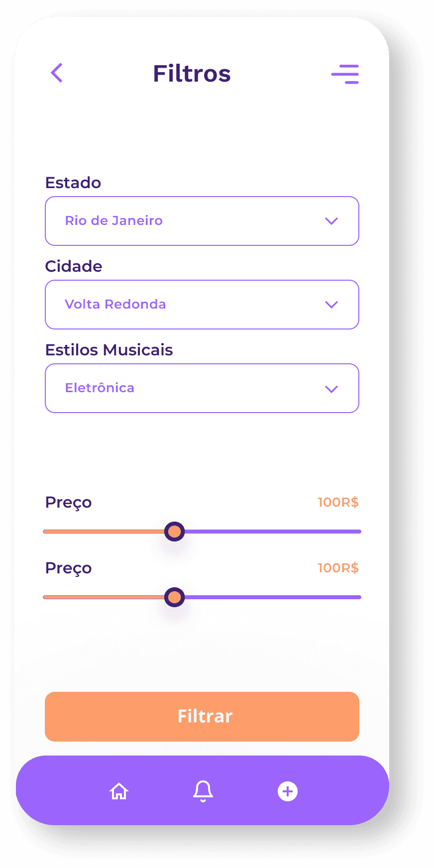Open notifications bell icon
Image resolution: width=434 pixels, height=868 pixels.
tap(203, 791)
